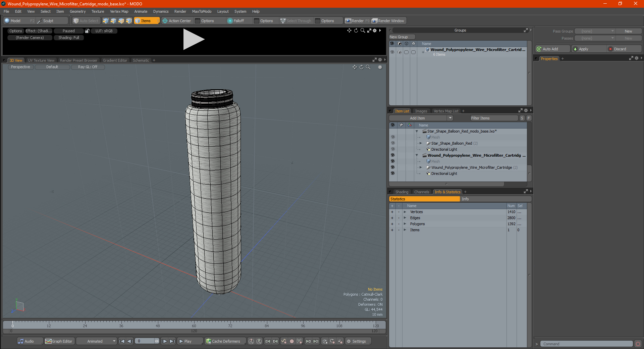Collapse Star_Shape_Balloon_Red_modo_base.lxo scene tree
Image resolution: width=644 pixels, height=349 pixels.
click(x=417, y=131)
